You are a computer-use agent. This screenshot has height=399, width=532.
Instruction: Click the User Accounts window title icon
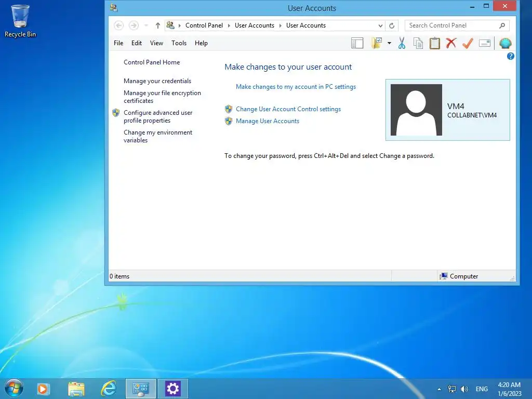[x=114, y=8]
